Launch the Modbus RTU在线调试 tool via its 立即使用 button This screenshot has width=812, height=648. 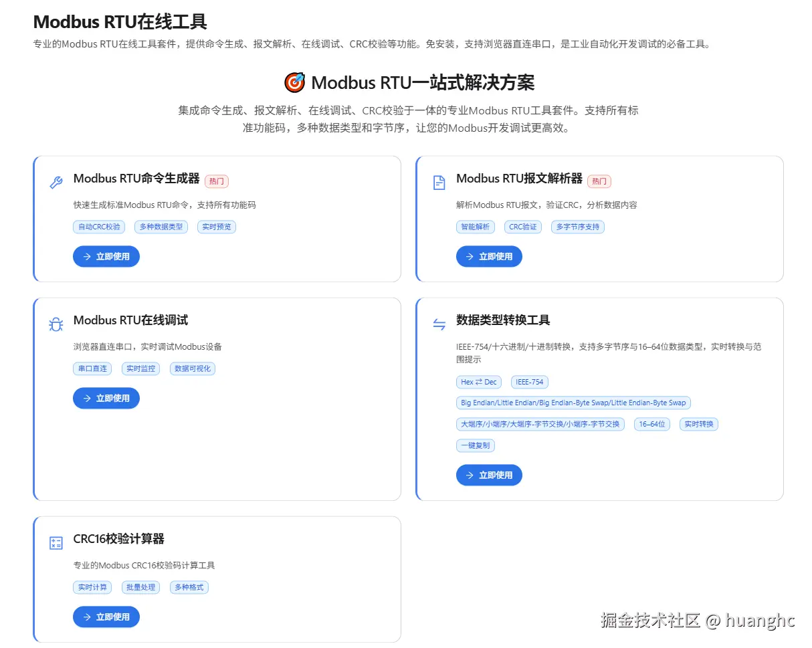[x=106, y=398]
